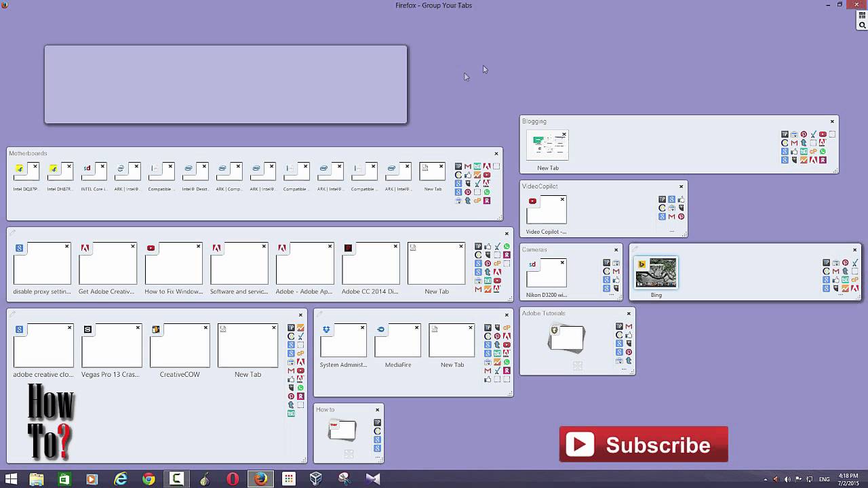Open Vegas Pro 13 Cras... tab thumbnail
The width and height of the screenshot is (868, 488).
pos(112,346)
